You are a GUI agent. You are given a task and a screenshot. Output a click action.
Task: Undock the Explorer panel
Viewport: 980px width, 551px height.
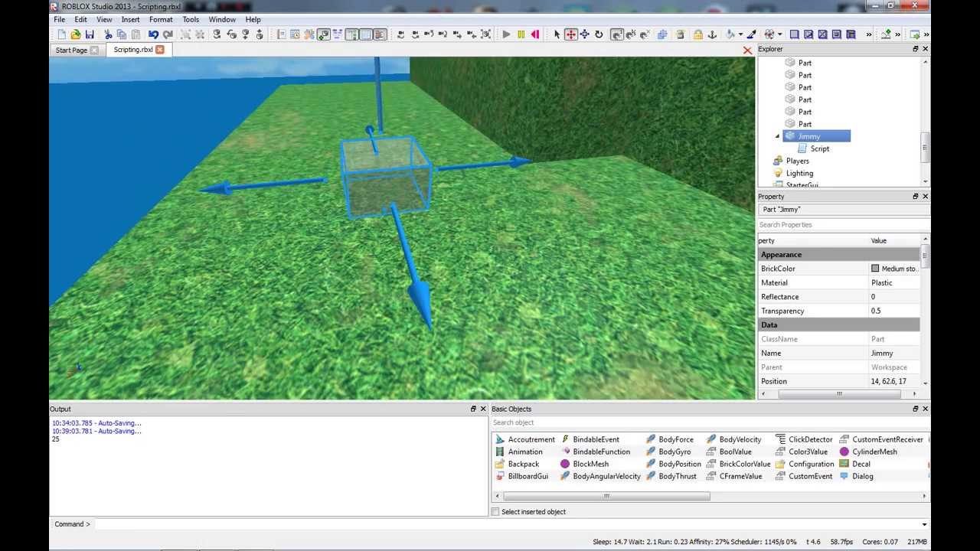(915, 49)
